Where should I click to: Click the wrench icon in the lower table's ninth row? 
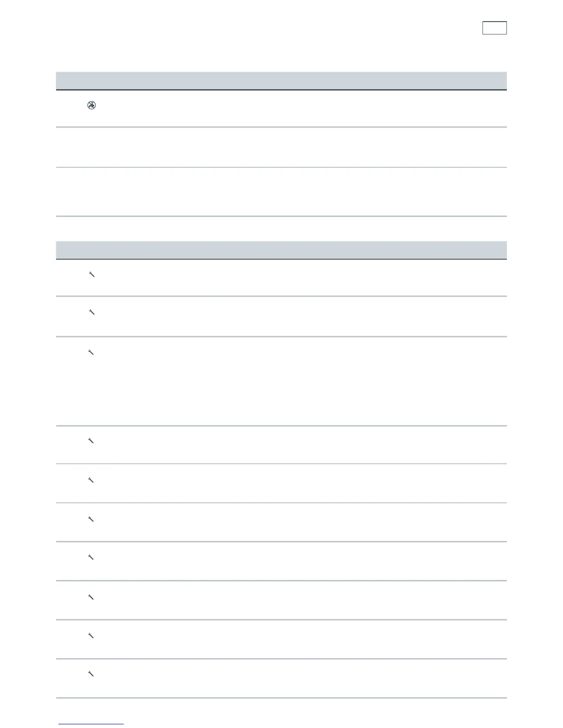(x=91, y=636)
